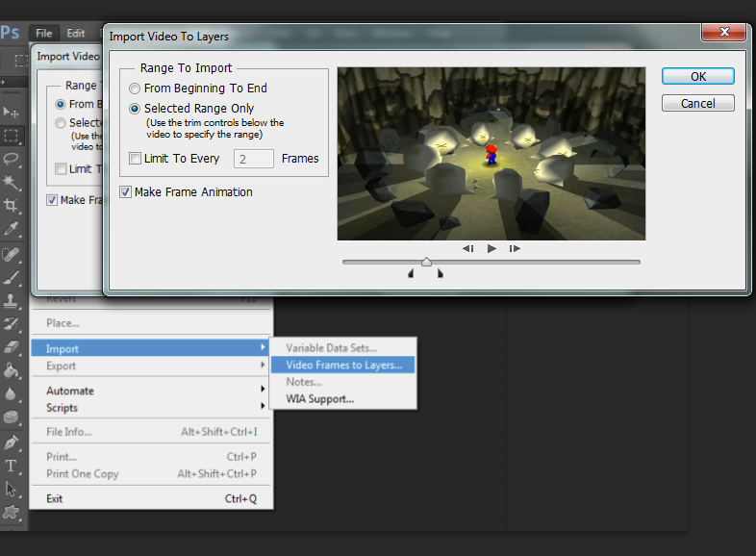Confirm import with OK button
756x556 pixels.
point(697,76)
